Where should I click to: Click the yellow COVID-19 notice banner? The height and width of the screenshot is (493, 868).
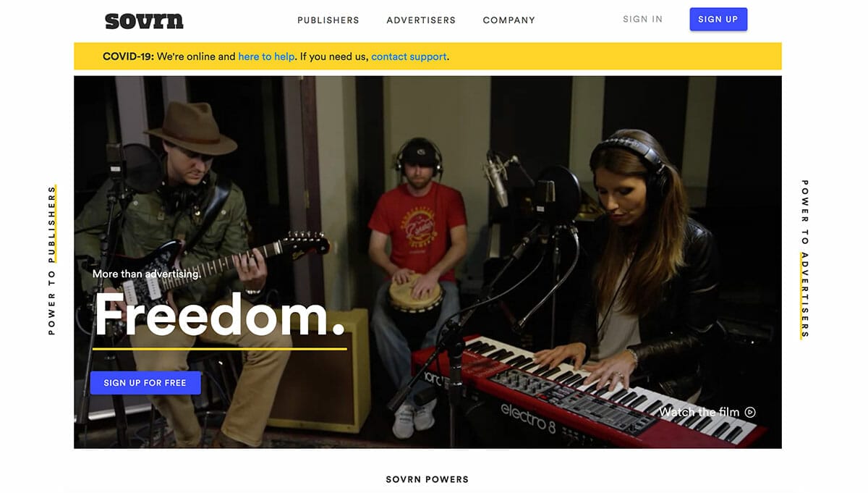[427, 56]
